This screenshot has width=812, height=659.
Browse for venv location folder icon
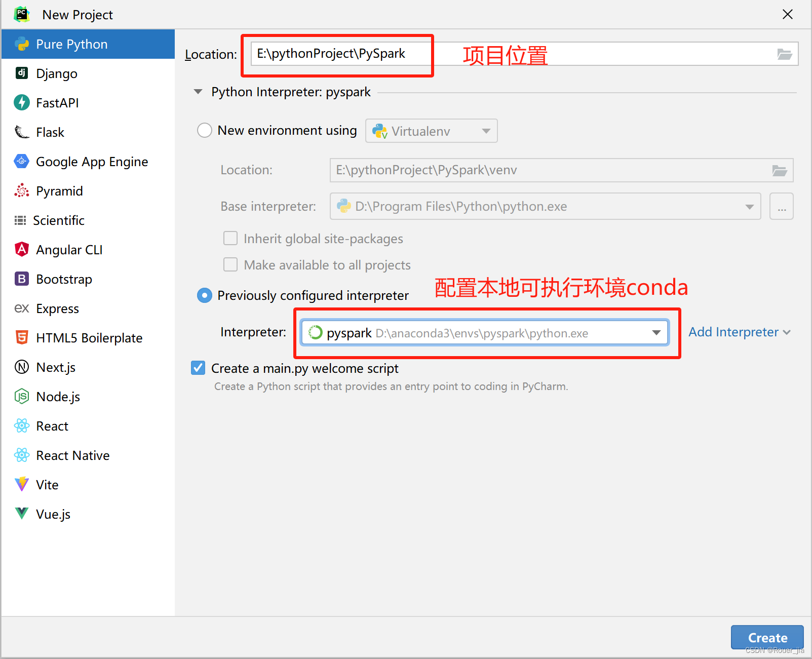[x=780, y=170]
